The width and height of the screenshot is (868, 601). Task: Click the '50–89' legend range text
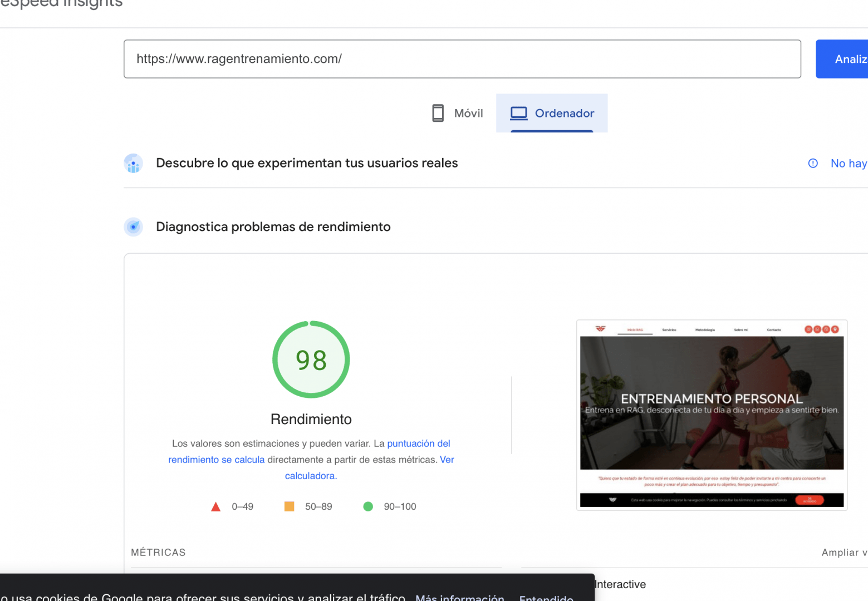click(318, 506)
